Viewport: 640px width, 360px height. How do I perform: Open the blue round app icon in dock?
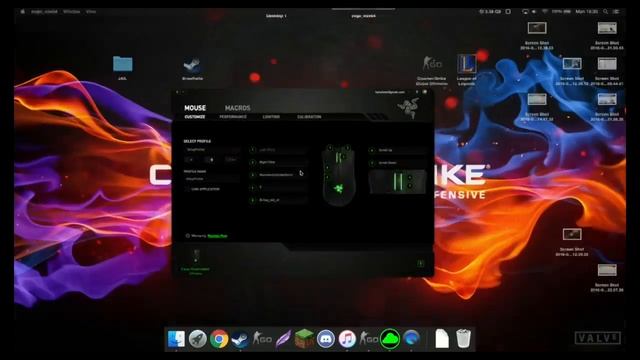coord(411,339)
